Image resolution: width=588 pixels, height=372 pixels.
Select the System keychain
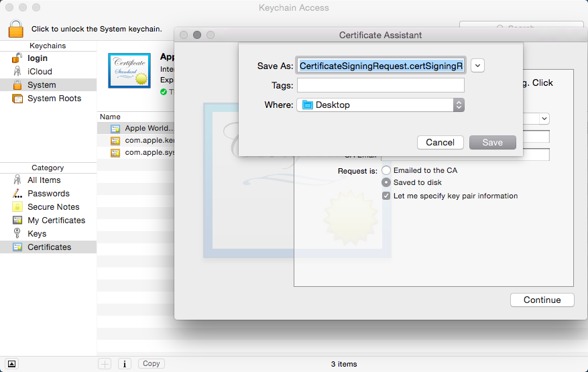pyautogui.click(x=48, y=84)
